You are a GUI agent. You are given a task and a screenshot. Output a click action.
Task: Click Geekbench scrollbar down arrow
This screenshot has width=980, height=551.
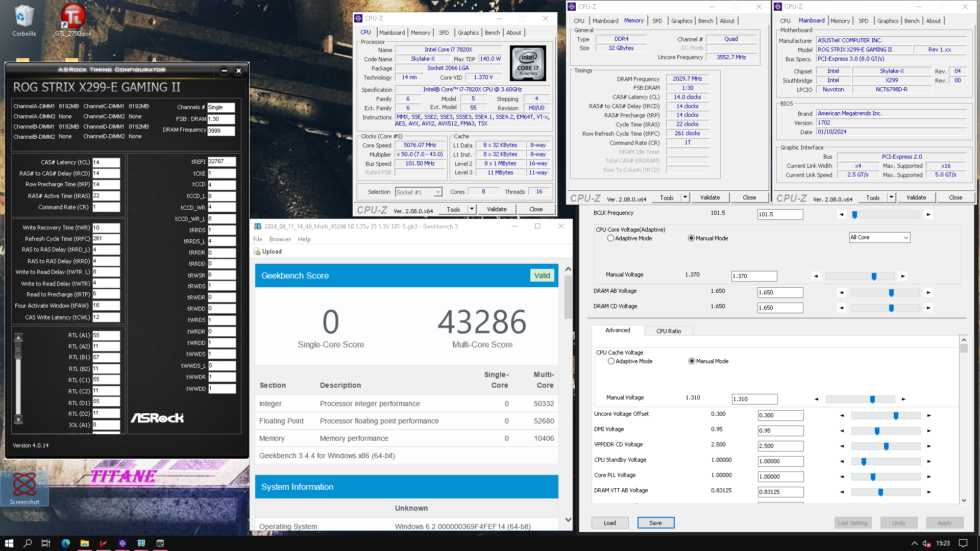pos(568,519)
